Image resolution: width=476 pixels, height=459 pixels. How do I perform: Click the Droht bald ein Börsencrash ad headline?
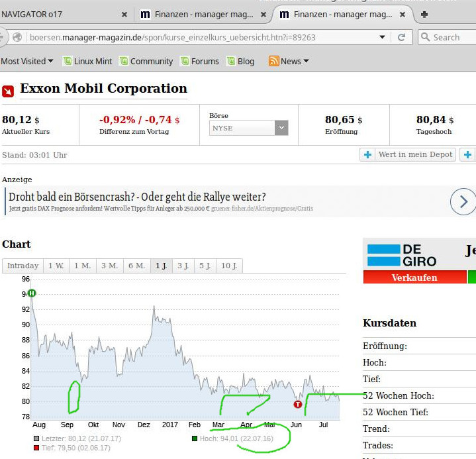(137, 197)
